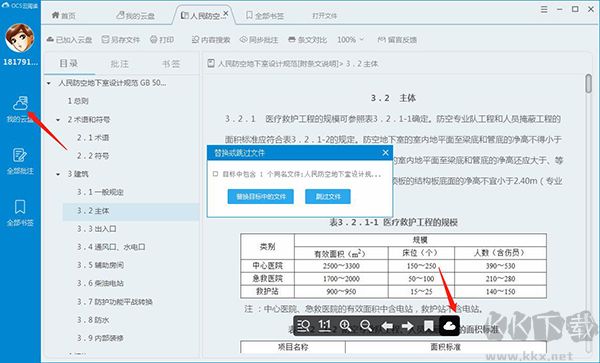The height and width of the screenshot is (363, 600).
Task: Zoom out with the magnifier minus icon
Action: [366, 326]
